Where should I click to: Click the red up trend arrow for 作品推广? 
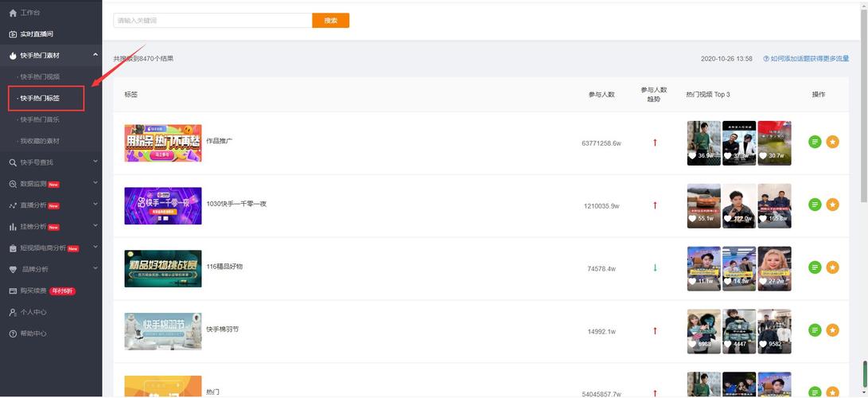pos(655,142)
